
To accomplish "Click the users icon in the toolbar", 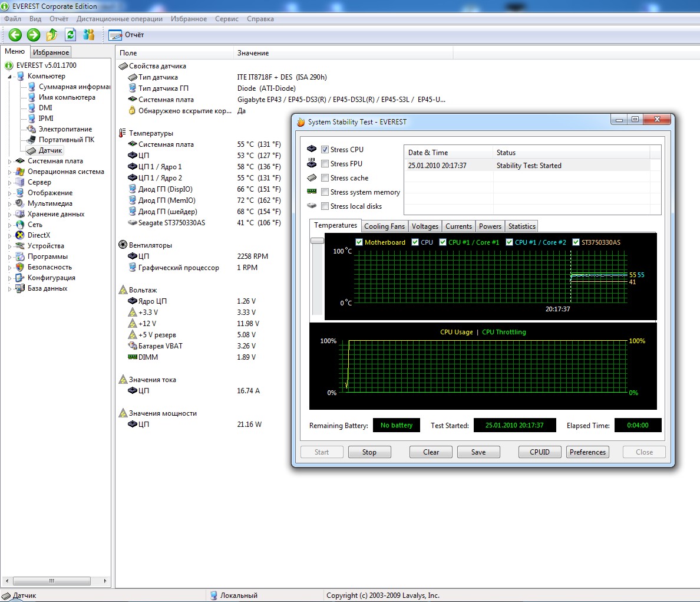I will point(89,35).
